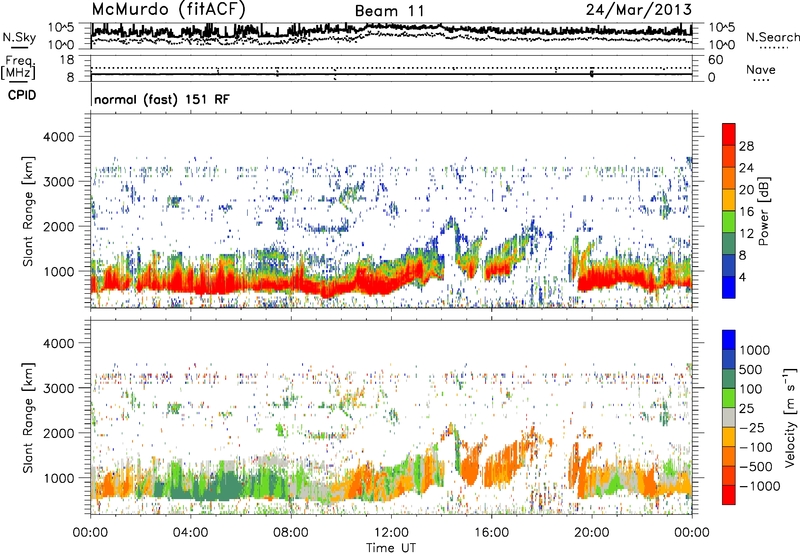Click the 'Time UT' axis title

click(391, 547)
